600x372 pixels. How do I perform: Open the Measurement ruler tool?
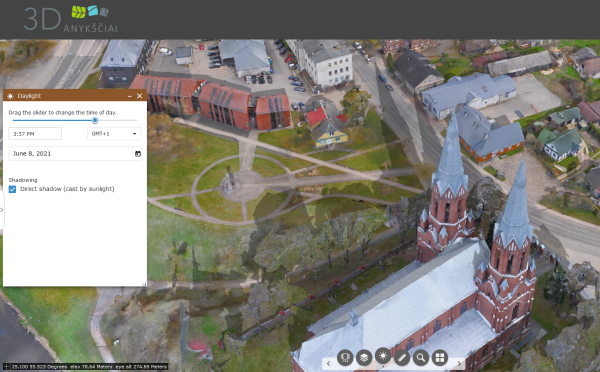(402, 358)
